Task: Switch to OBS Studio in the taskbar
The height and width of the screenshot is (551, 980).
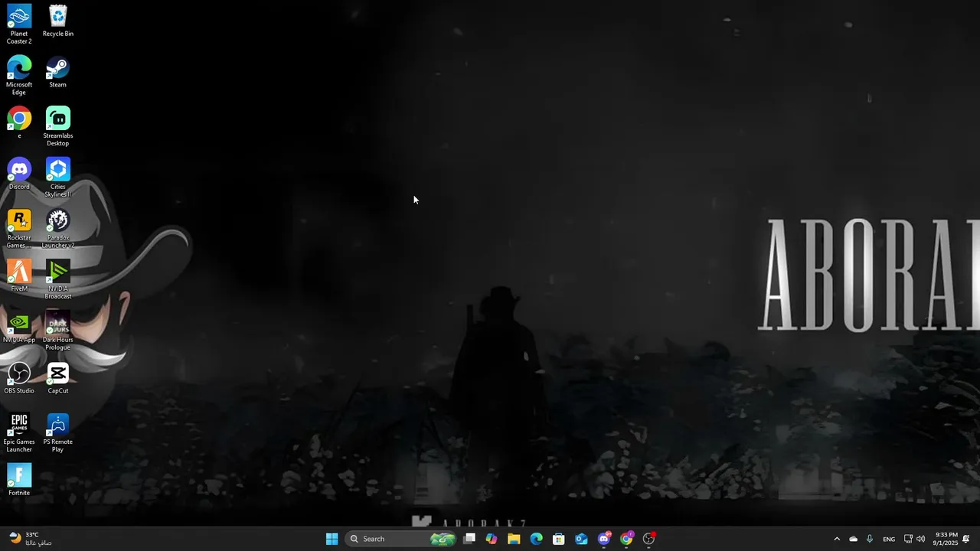Action: (x=649, y=539)
